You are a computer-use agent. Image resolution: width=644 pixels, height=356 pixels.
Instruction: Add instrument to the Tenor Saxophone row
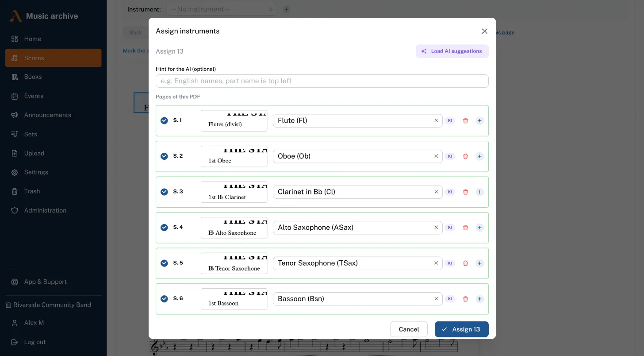479,263
